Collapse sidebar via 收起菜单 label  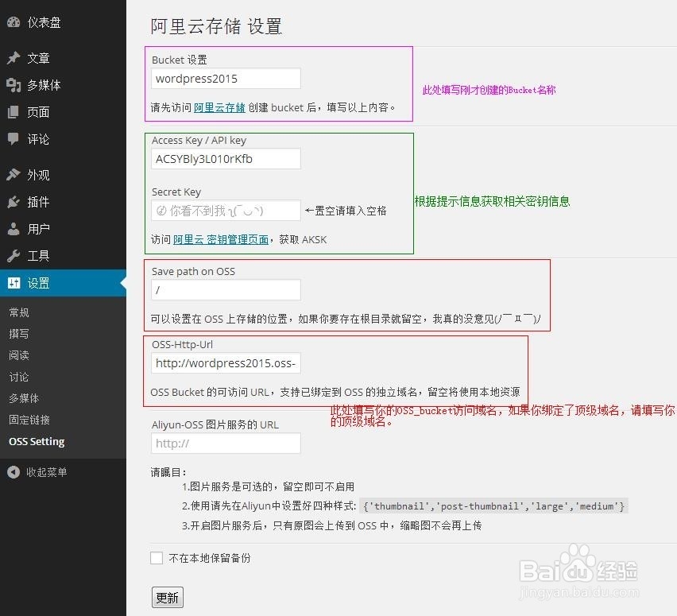pos(47,472)
